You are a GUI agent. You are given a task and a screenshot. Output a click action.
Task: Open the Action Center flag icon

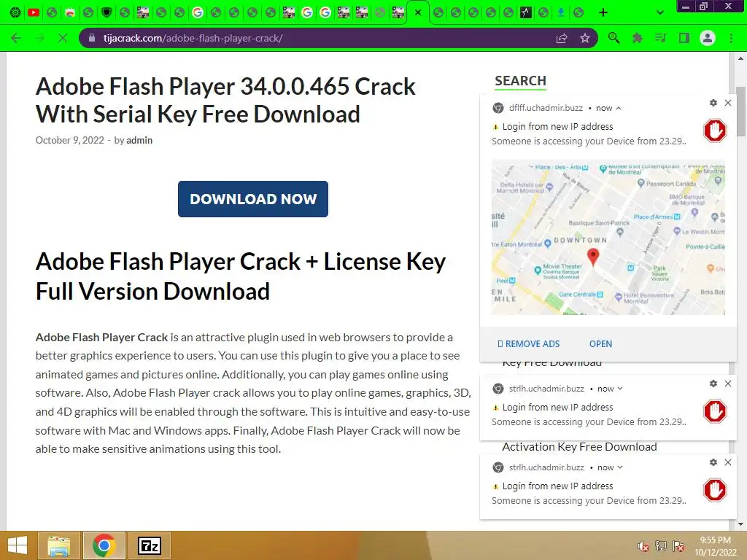click(678, 546)
